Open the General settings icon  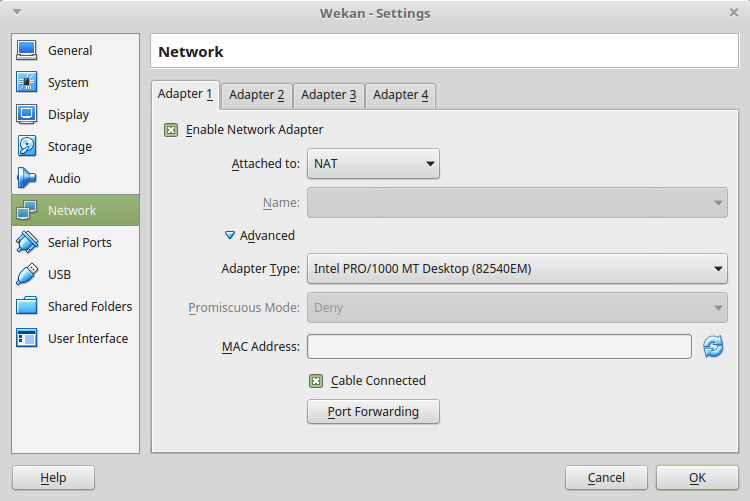27,50
